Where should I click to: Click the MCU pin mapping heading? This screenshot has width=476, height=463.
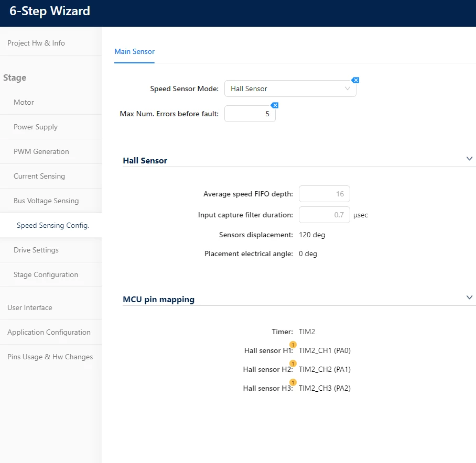coord(158,299)
